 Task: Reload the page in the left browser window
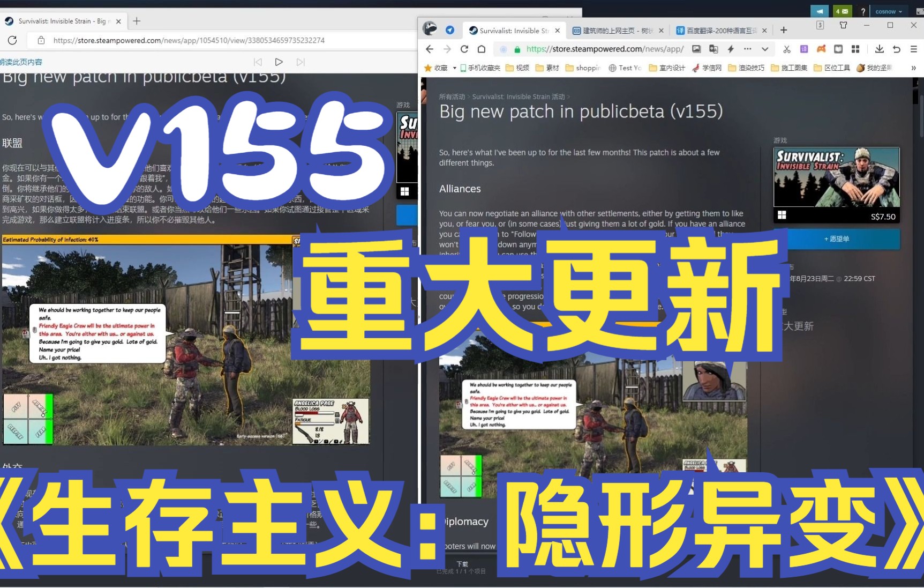point(12,40)
